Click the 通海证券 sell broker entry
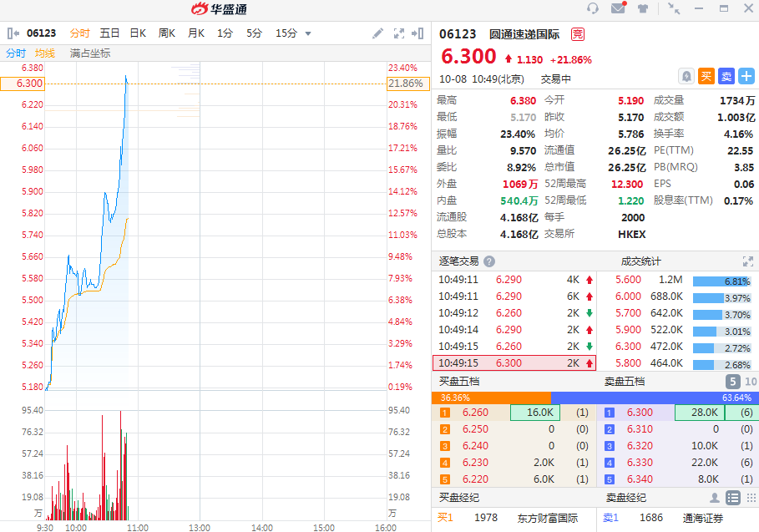759x532 pixels. [703, 518]
